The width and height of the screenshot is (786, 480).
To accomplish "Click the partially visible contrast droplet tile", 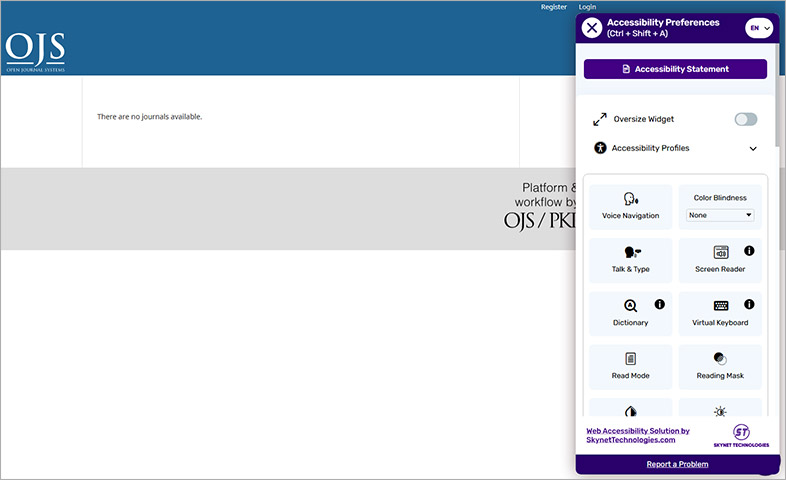I will [631, 407].
